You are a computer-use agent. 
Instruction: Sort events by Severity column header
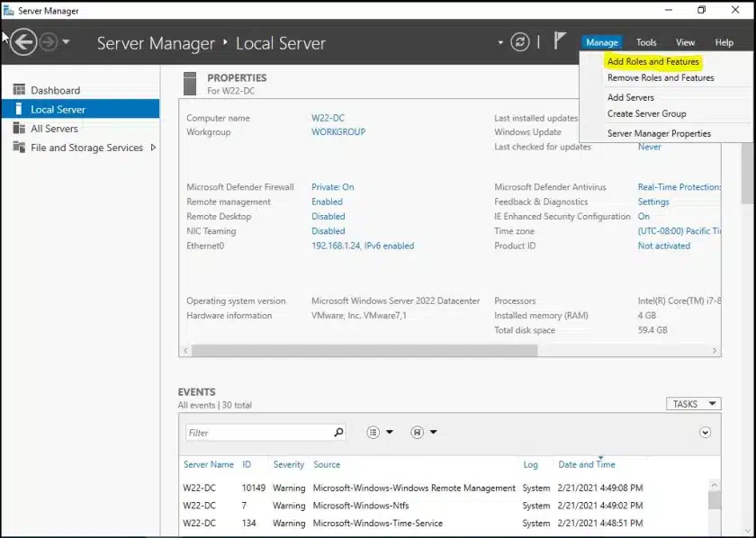tap(289, 464)
